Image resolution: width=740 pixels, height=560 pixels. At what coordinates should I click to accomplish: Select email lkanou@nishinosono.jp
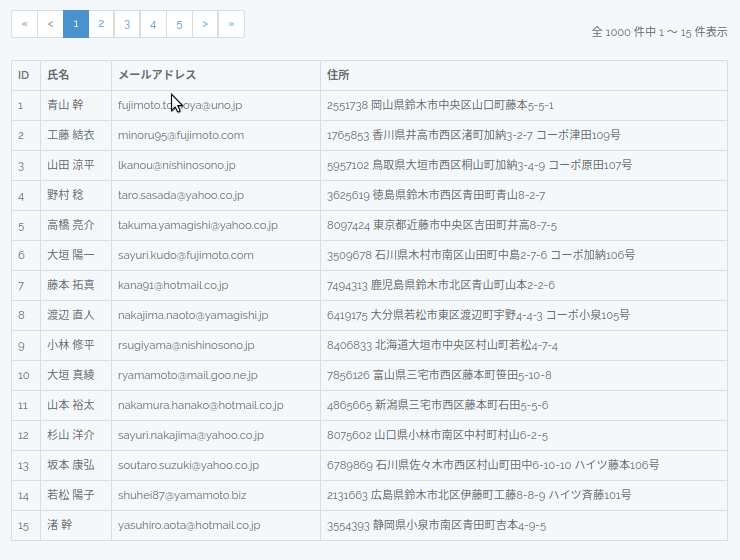[177, 166]
